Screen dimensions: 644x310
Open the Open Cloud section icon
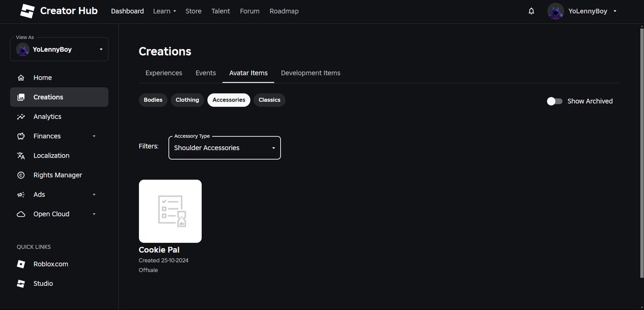(x=20, y=213)
